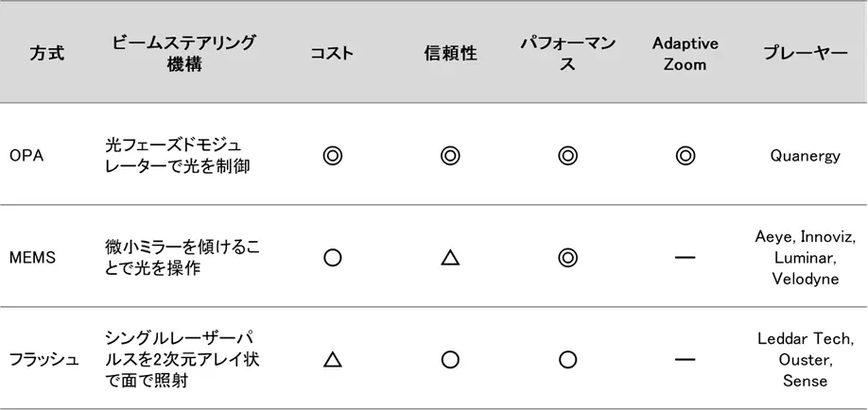
Task: Click the circle for Flash reliability
Action: click(x=450, y=360)
